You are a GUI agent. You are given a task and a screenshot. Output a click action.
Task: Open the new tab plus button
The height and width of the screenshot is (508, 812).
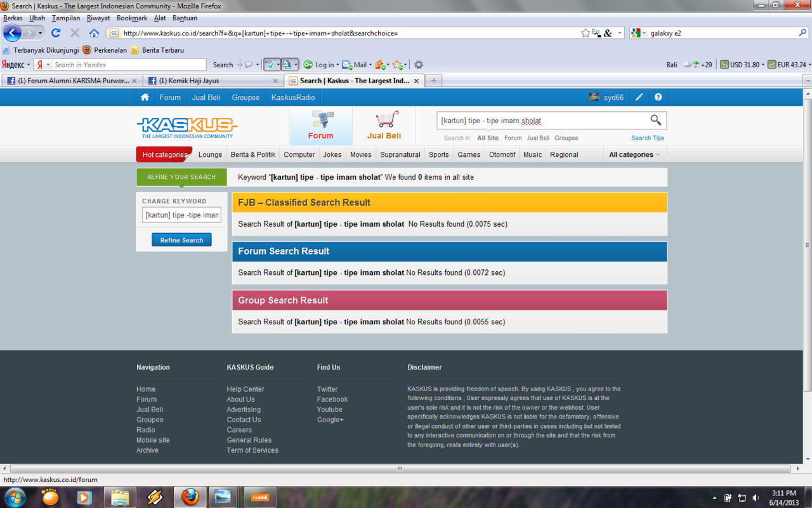(x=434, y=81)
